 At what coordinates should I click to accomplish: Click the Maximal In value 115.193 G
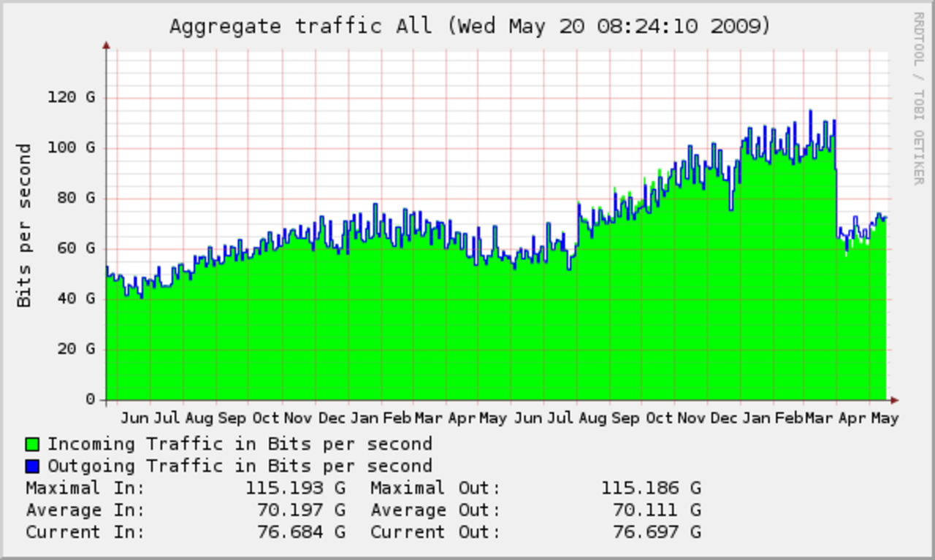click(x=295, y=488)
